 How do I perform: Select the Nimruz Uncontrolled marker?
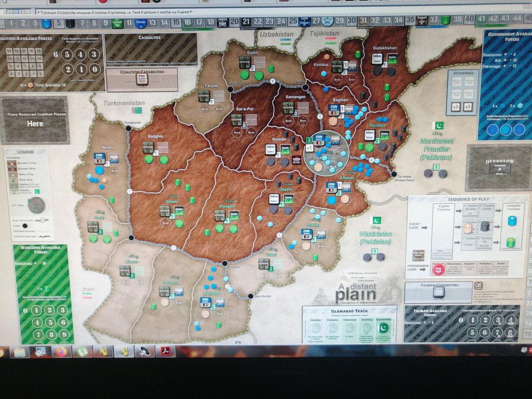(x=125, y=271)
